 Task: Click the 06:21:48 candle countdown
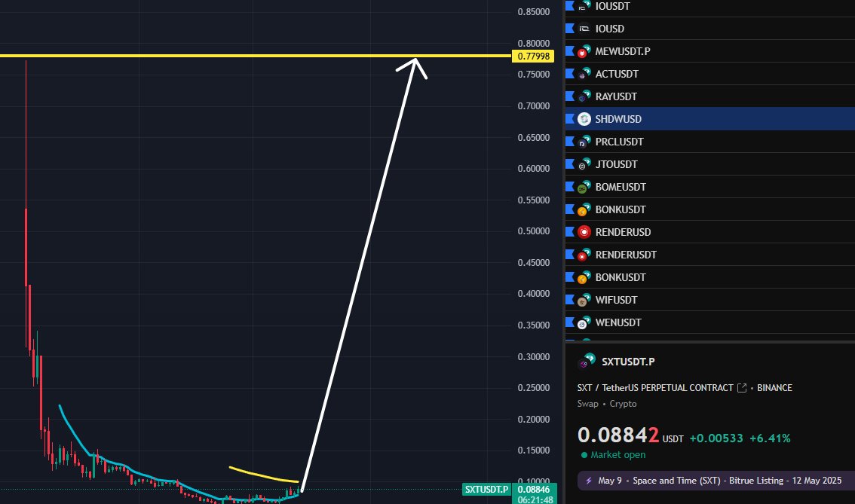click(x=535, y=499)
